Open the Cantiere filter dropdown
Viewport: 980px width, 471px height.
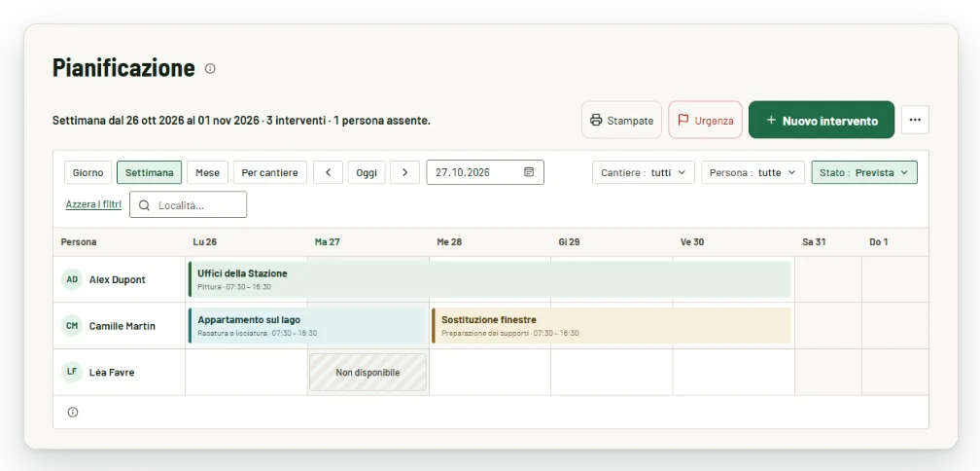pos(644,172)
